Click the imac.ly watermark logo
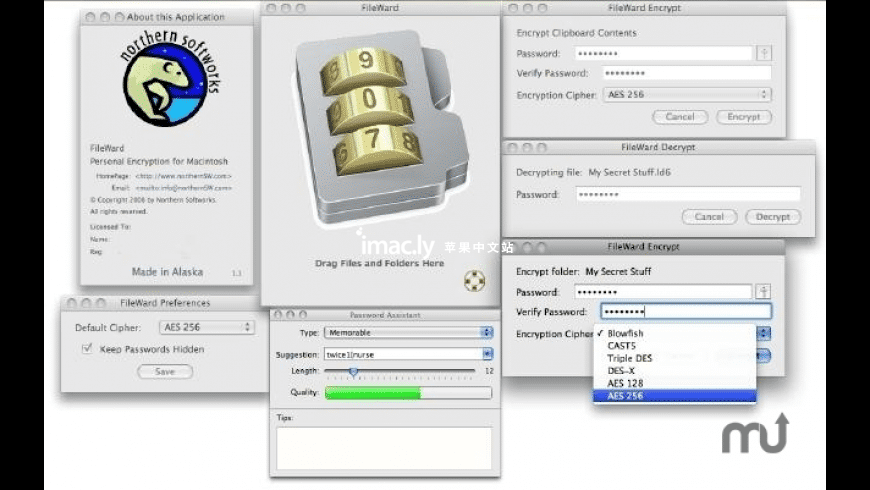Image resolution: width=870 pixels, height=490 pixels. click(396, 244)
